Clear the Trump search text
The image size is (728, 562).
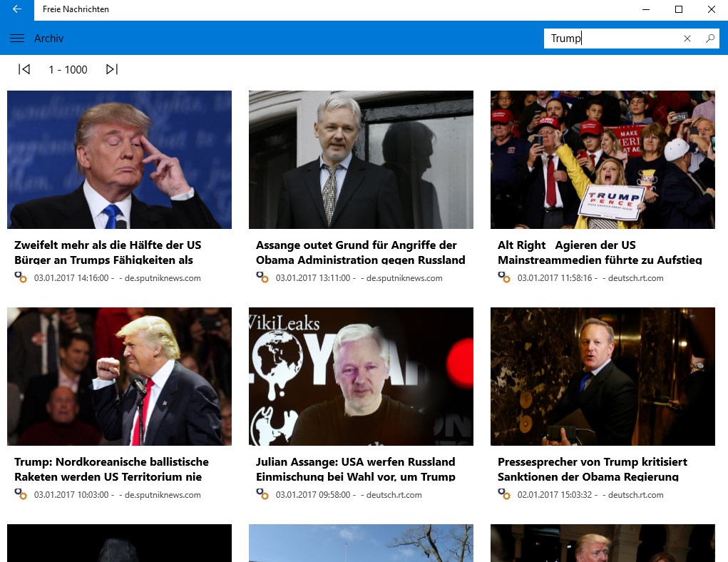(687, 39)
